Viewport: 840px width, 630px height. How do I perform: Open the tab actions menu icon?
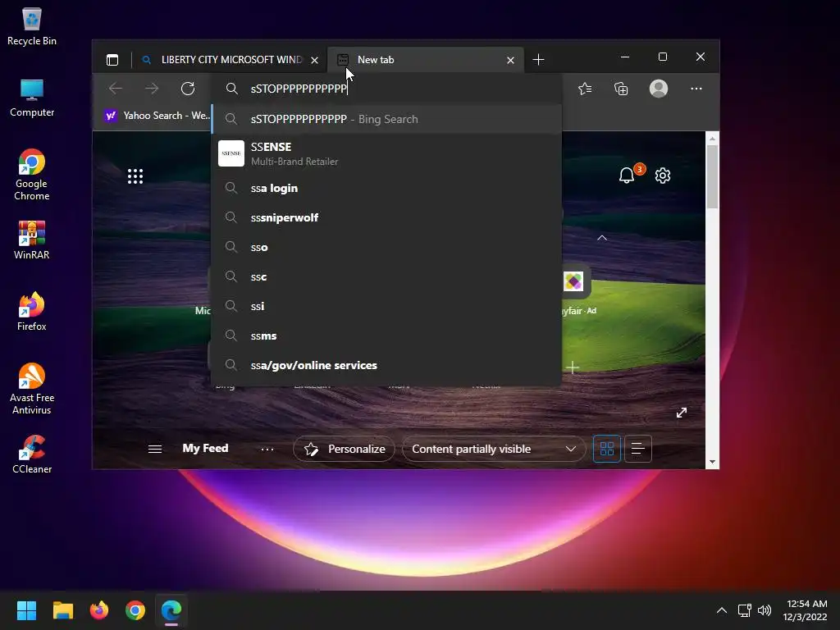[112, 59]
